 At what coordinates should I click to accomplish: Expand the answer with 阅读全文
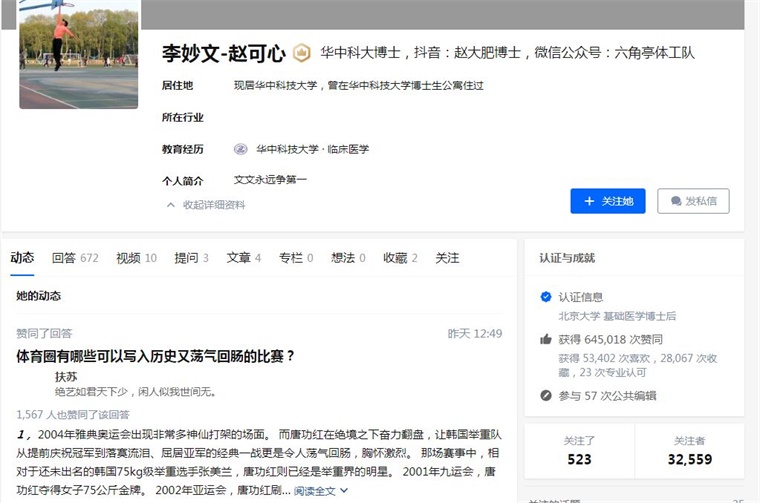pyautogui.click(x=315, y=491)
